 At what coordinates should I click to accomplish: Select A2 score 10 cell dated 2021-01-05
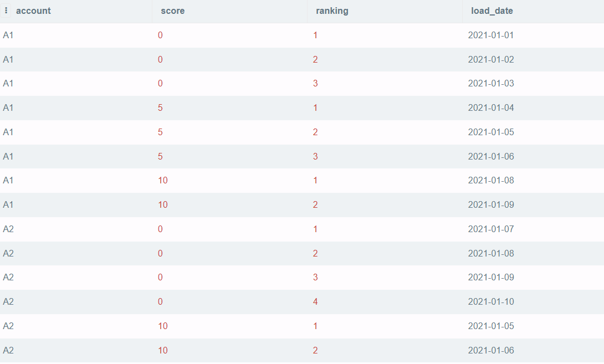(162, 326)
